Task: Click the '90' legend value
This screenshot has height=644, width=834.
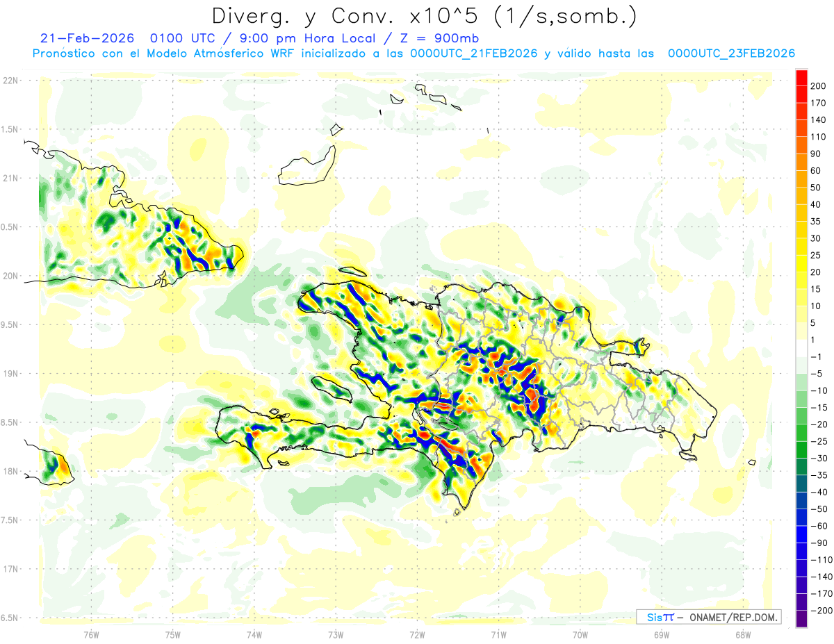Action: coord(817,154)
